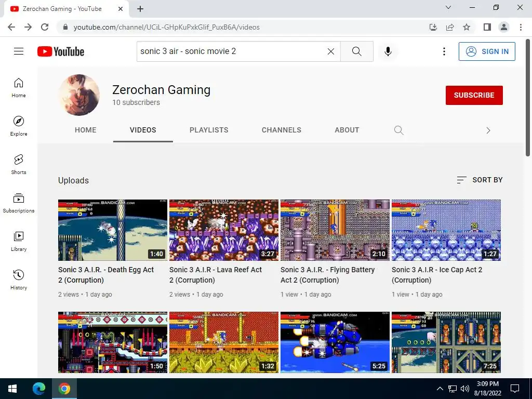Image resolution: width=532 pixels, height=399 pixels.
Task: Select the Zerochan Gaming browser tab
Action: (66, 9)
